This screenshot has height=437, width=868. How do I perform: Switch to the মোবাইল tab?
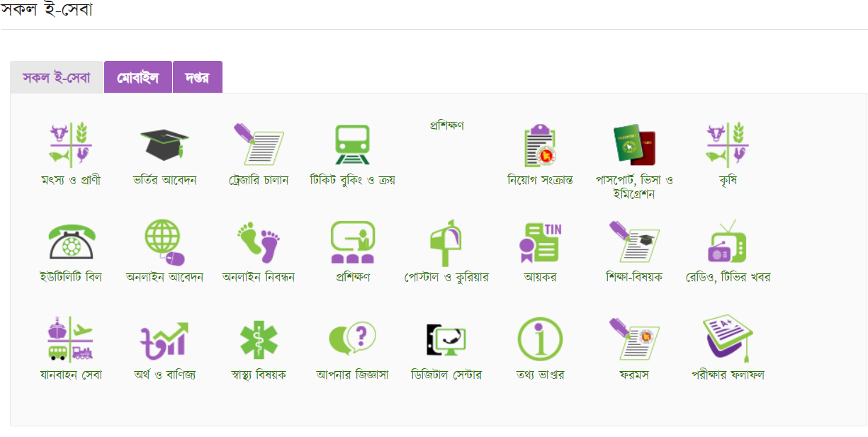click(138, 77)
